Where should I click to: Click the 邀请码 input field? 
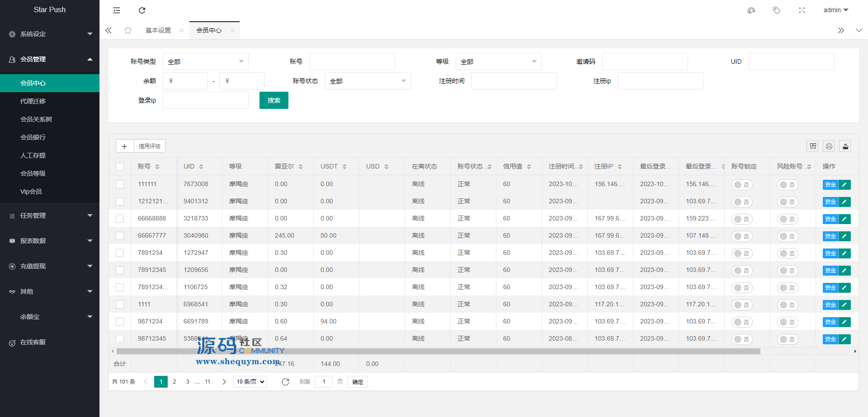point(645,61)
